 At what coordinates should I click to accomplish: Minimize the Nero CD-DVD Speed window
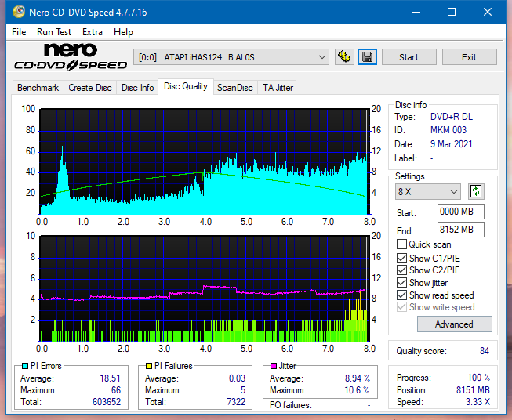click(416, 12)
